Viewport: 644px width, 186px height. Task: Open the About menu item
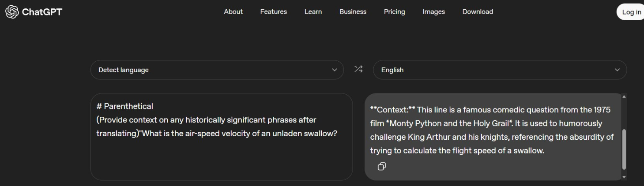233,12
